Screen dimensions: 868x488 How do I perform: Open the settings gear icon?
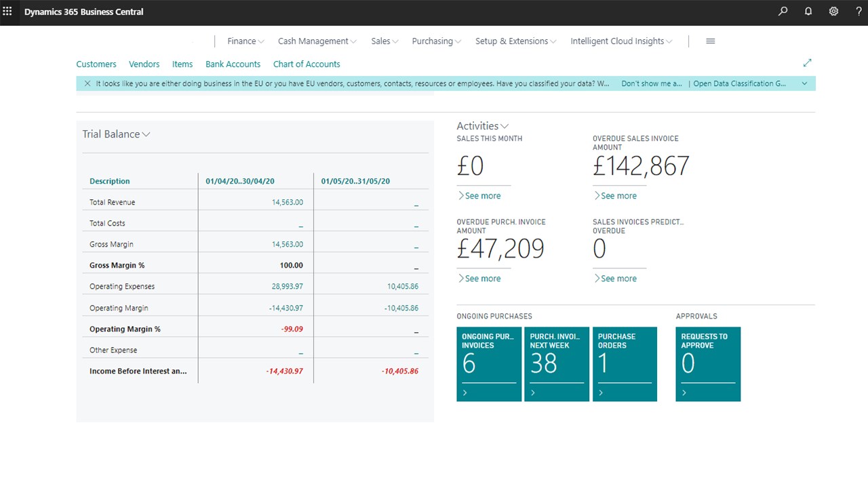click(833, 12)
